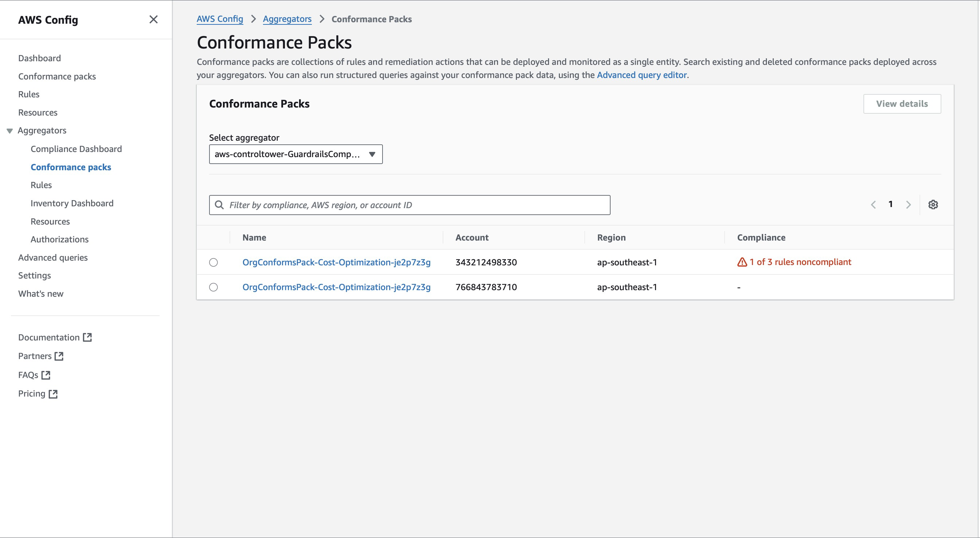This screenshot has height=538, width=980.
Task: Open Dashboard from the sidebar
Action: click(x=40, y=58)
